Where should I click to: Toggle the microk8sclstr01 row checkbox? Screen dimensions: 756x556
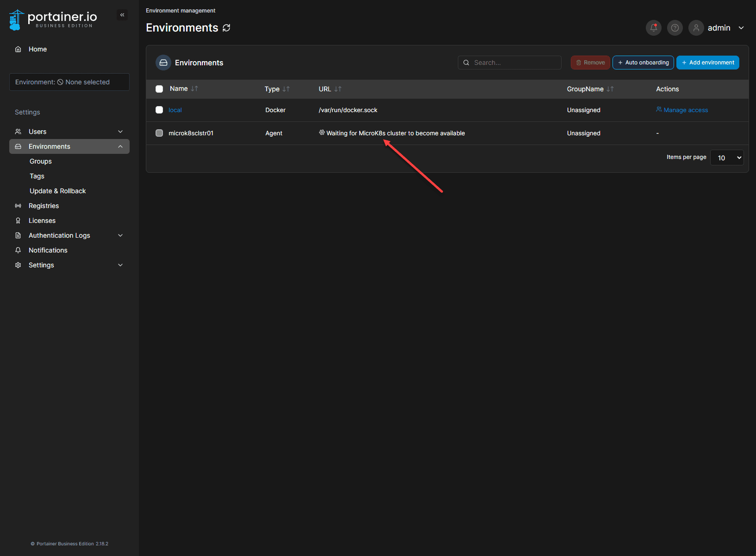159,133
